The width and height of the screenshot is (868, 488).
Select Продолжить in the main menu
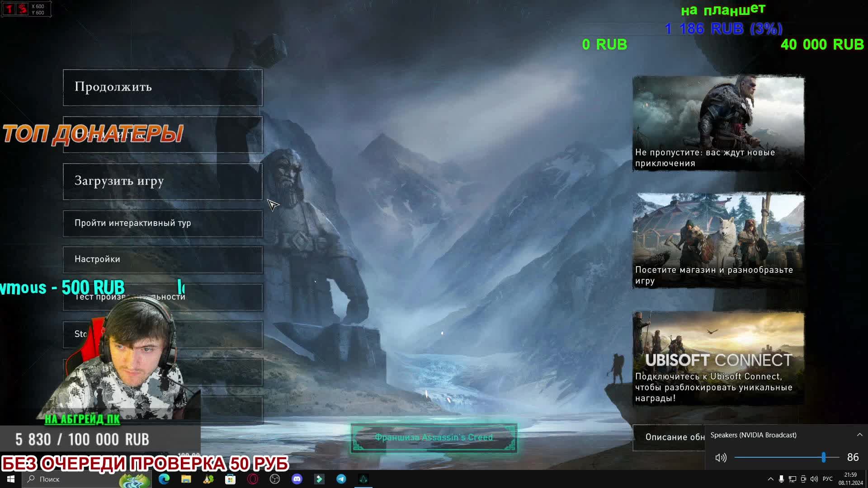(163, 87)
